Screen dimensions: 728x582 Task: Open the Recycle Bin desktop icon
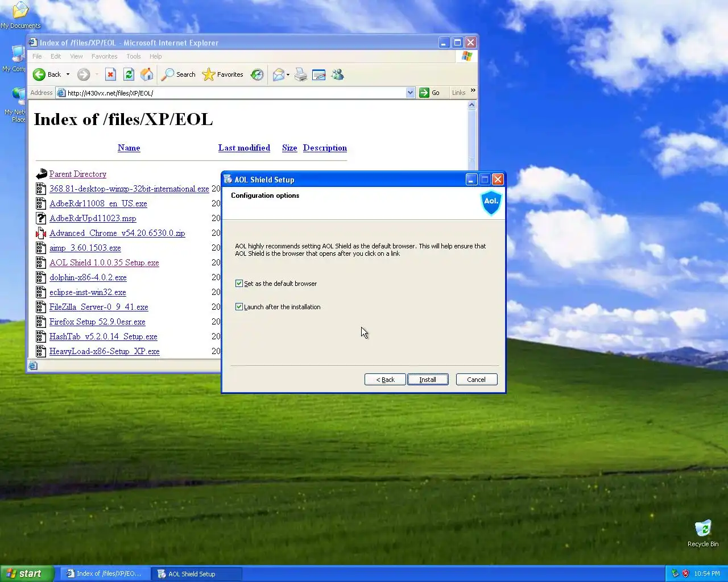tap(703, 533)
